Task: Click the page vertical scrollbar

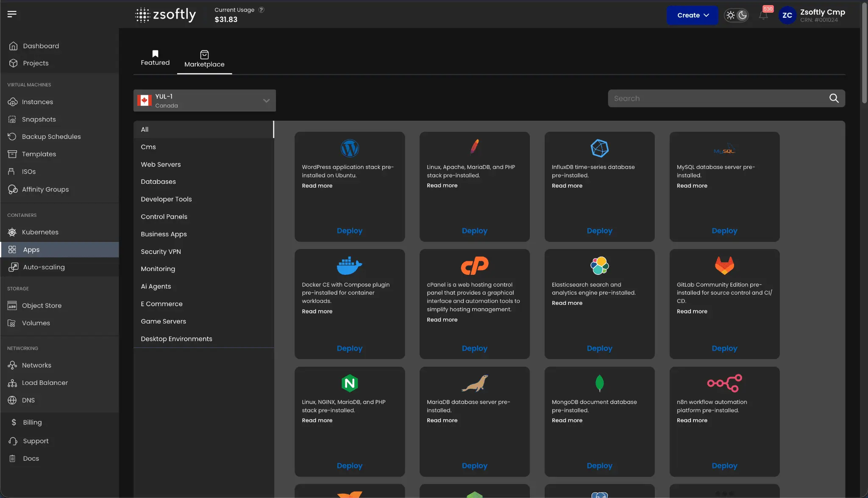Action: (x=864, y=53)
